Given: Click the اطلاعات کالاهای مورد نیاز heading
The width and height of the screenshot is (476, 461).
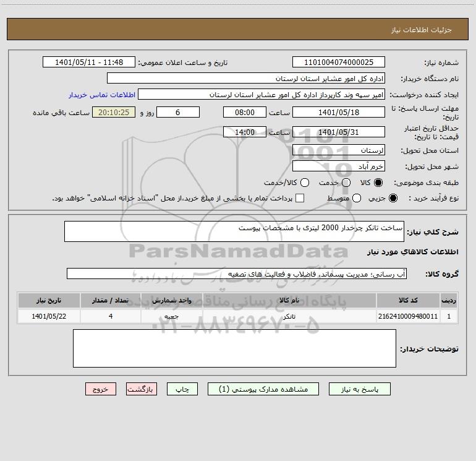Looking at the screenshot, I should coord(413,252).
